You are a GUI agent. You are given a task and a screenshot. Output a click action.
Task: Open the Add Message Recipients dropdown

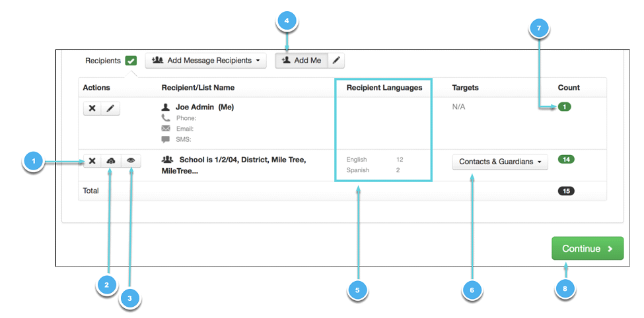pyautogui.click(x=206, y=60)
